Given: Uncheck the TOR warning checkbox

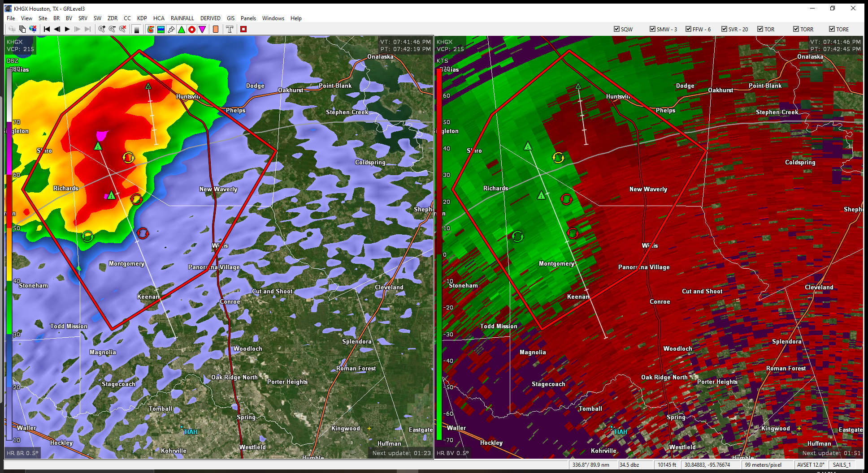Looking at the screenshot, I should [760, 29].
